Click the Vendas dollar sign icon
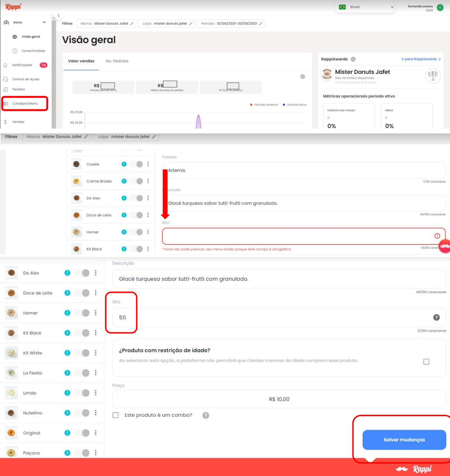 [6, 122]
